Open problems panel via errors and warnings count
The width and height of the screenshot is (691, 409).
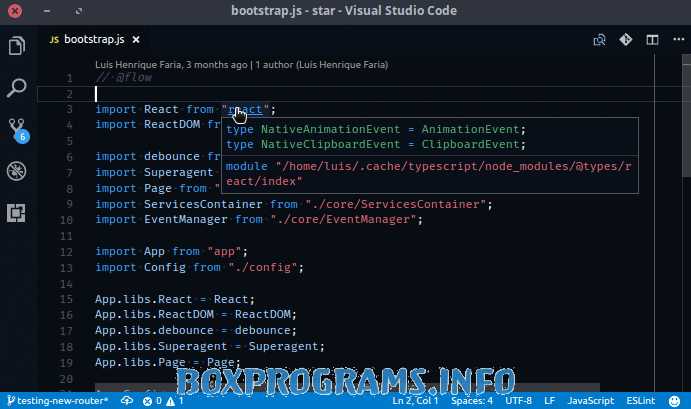(163, 400)
